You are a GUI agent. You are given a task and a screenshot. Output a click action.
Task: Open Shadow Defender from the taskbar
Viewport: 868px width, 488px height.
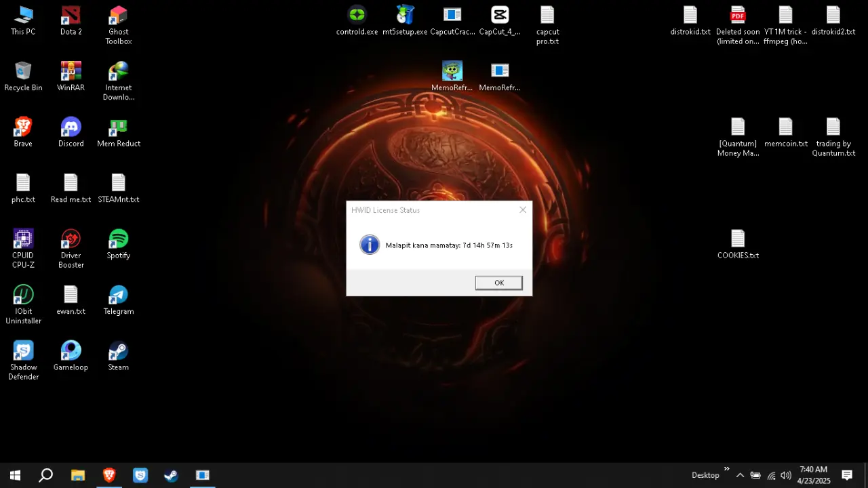[140, 475]
